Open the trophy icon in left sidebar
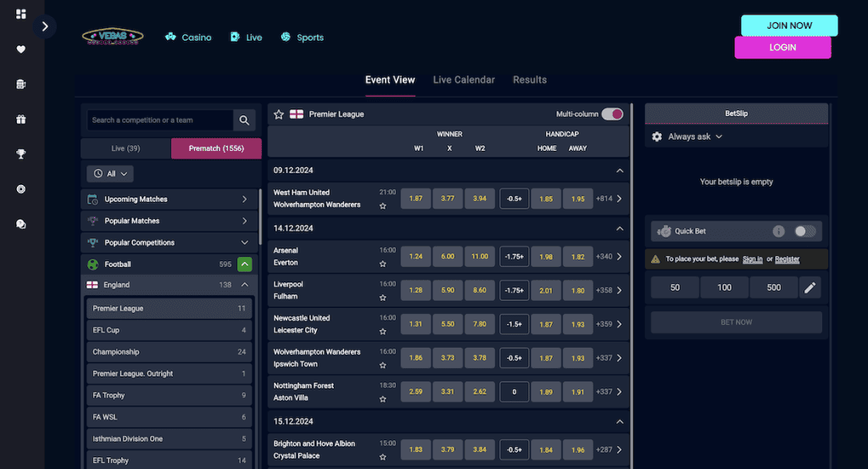Image resolution: width=868 pixels, height=469 pixels. click(x=21, y=154)
